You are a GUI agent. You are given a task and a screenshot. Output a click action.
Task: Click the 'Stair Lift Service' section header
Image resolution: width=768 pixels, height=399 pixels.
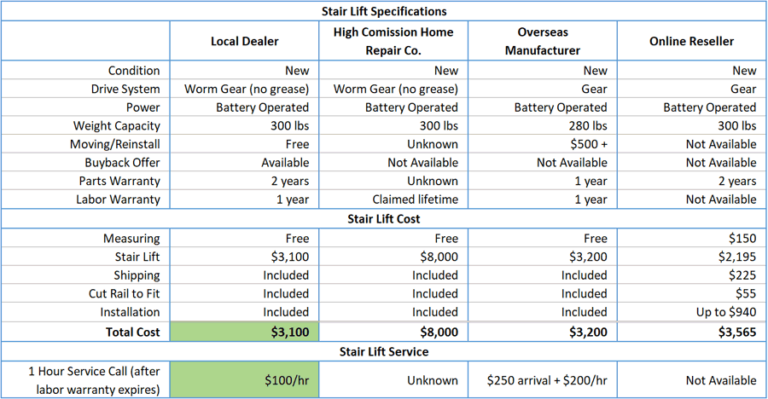pos(384,352)
